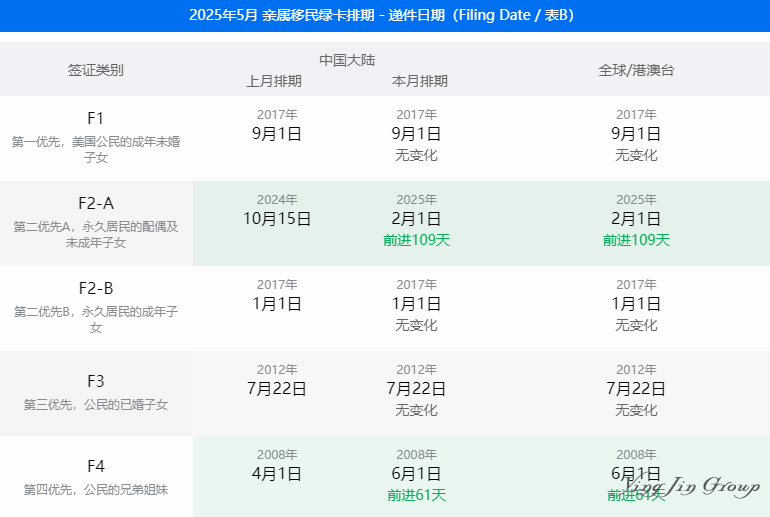Click F1 本月排期 date 9月1日
This screenshot has height=517, width=770.
click(416, 134)
